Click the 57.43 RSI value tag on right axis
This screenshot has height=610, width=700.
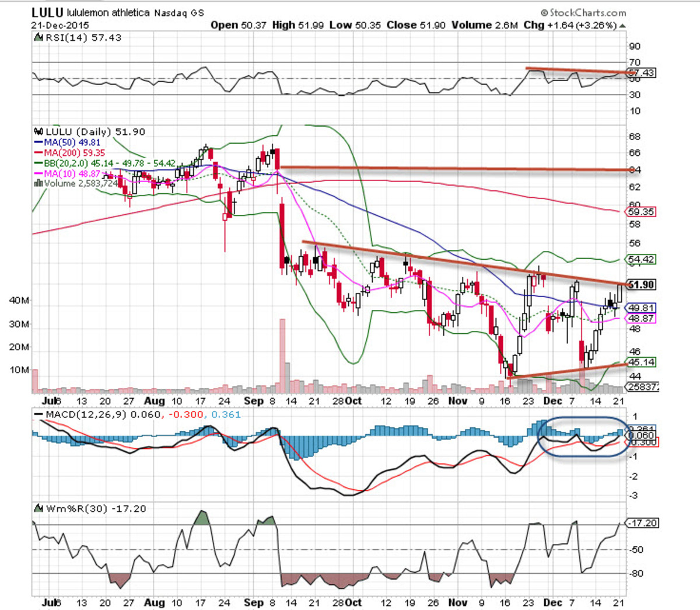coord(642,73)
